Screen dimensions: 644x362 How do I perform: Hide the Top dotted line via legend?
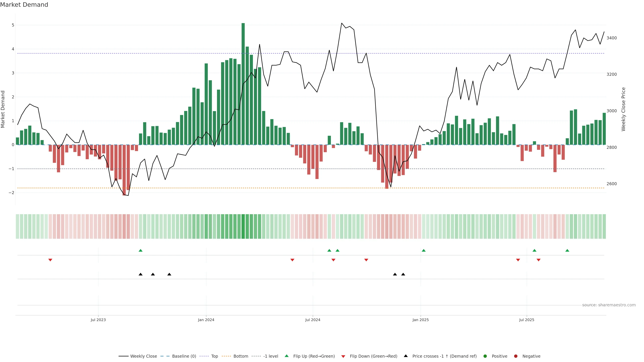point(214,356)
